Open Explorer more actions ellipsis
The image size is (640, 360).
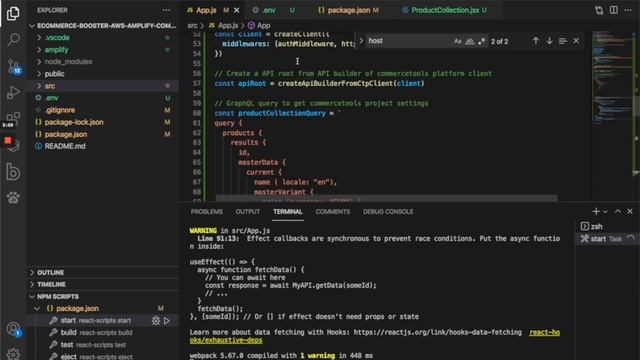(166, 10)
